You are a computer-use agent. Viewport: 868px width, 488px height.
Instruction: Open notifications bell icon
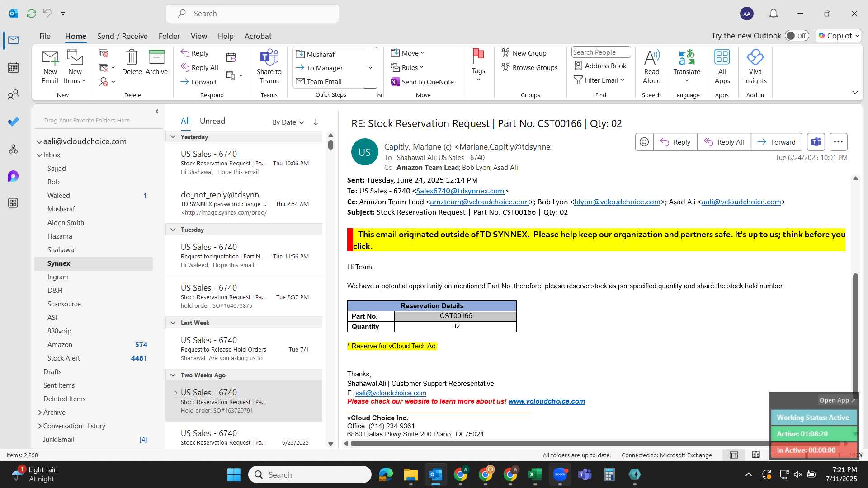(x=774, y=14)
